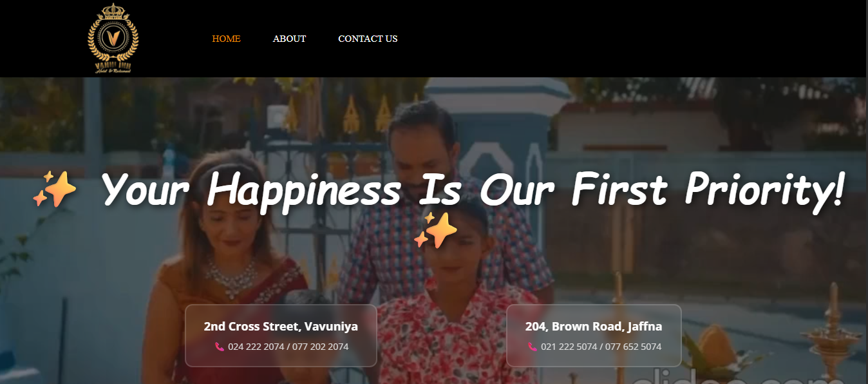
Task: Click the pink phone icon in Vavuniya card
Action: [220, 347]
